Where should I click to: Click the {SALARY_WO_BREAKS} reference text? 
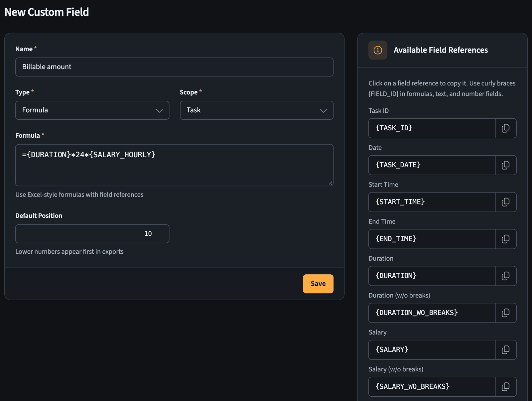412,386
